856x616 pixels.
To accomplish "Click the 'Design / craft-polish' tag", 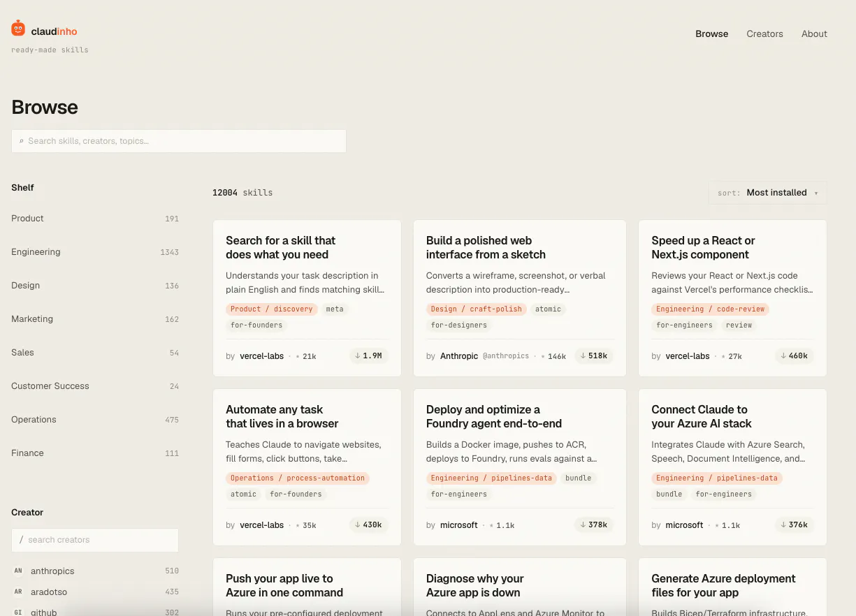I will click(477, 309).
